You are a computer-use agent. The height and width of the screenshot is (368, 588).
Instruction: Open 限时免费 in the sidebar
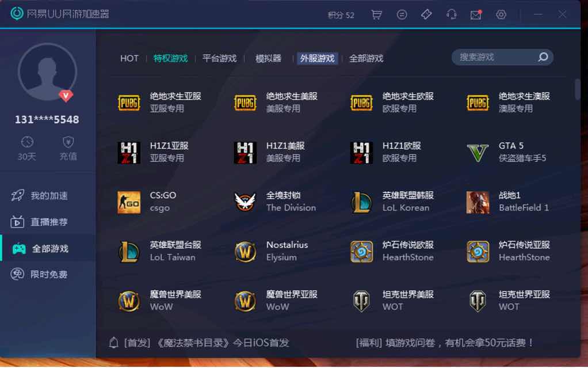click(48, 275)
